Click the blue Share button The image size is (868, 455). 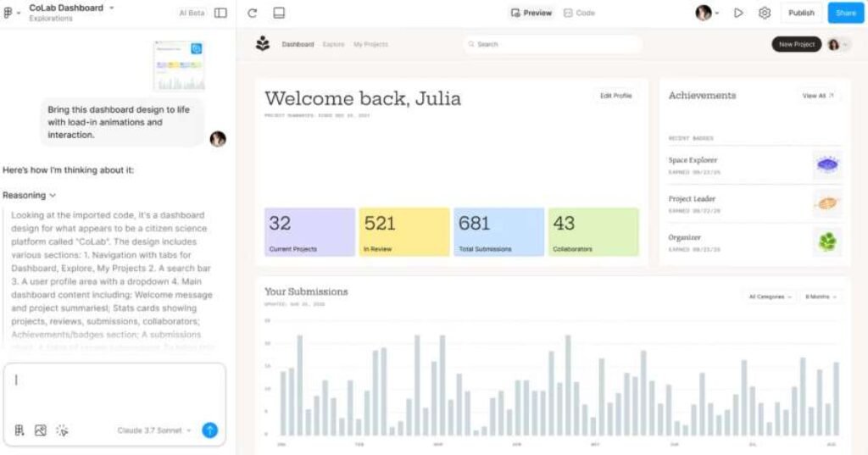(x=845, y=14)
